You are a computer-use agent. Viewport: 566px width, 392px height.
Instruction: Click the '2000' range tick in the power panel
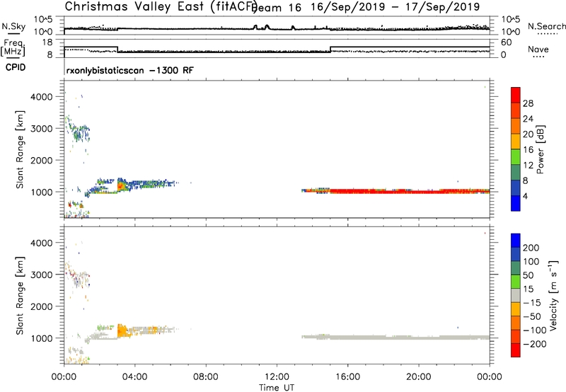coord(41,160)
